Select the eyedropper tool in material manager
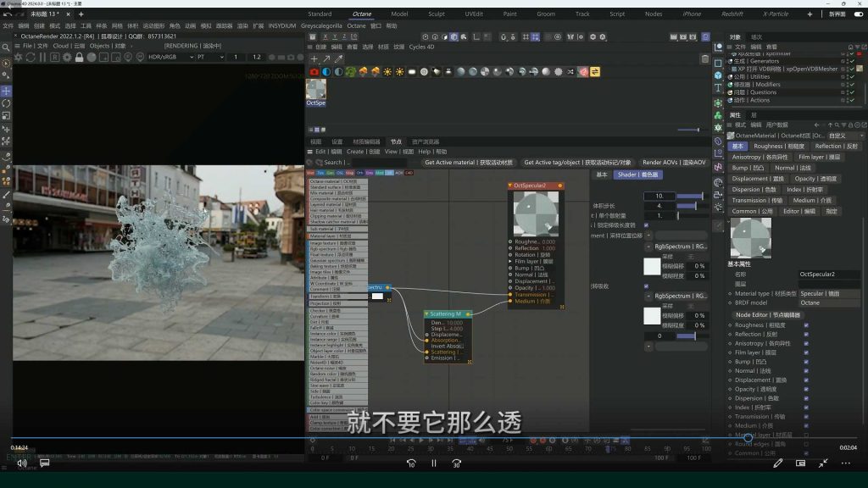868x488 pixels. pos(338,59)
